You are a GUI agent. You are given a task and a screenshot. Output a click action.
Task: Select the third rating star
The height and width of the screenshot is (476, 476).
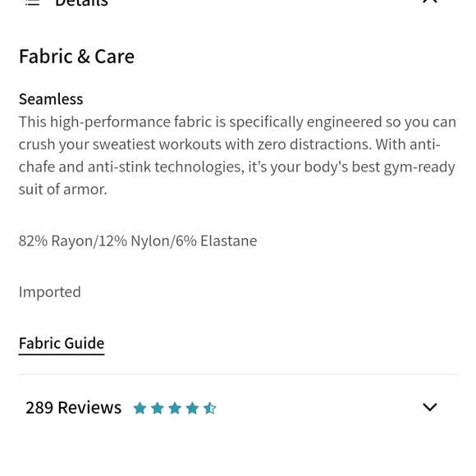pyautogui.click(x=175, y=408)
